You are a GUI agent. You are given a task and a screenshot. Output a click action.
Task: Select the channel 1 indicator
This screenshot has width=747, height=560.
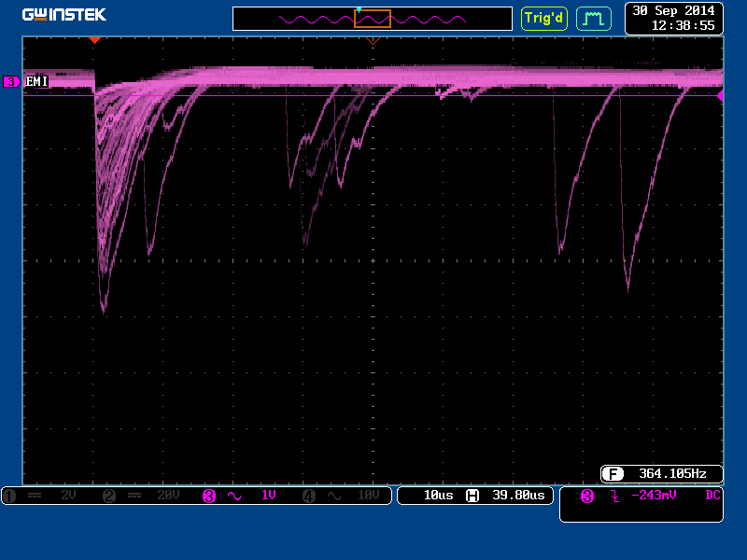click(9, 497)
